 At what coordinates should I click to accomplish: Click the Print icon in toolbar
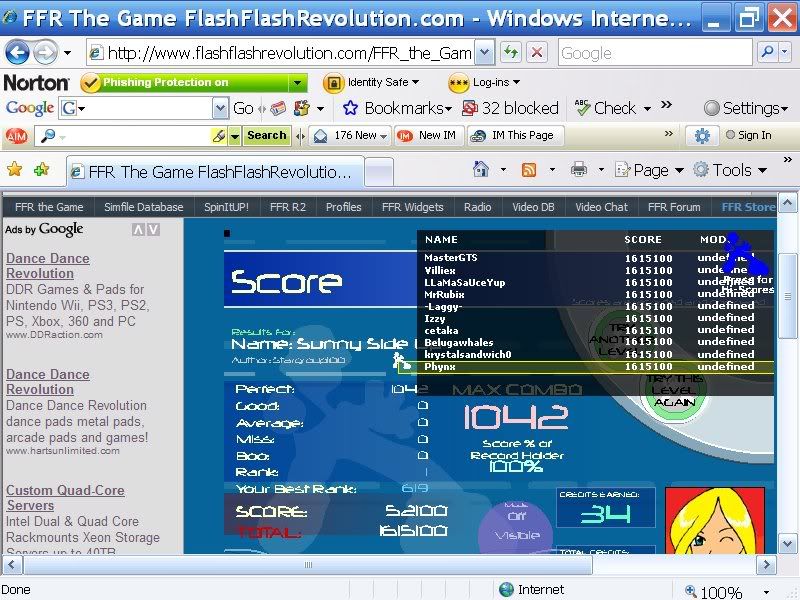pos(579,170)
